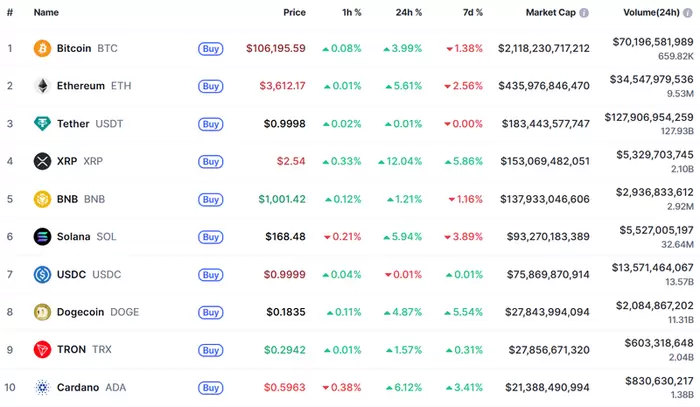Click the Dogecoin logo icon
The width and height of the screenshot is (700, 407).
[x=42, y=312]
